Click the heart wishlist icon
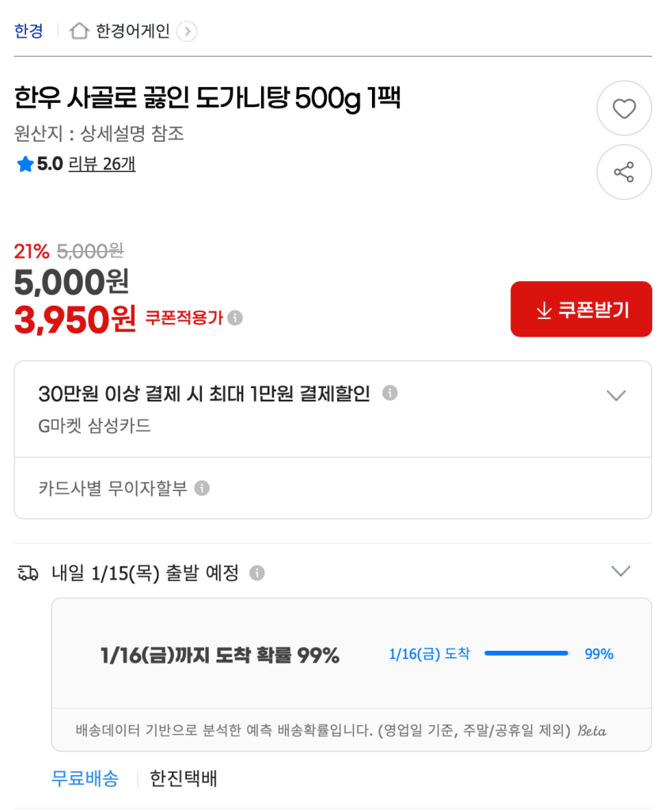 click(x=624, y=108)
